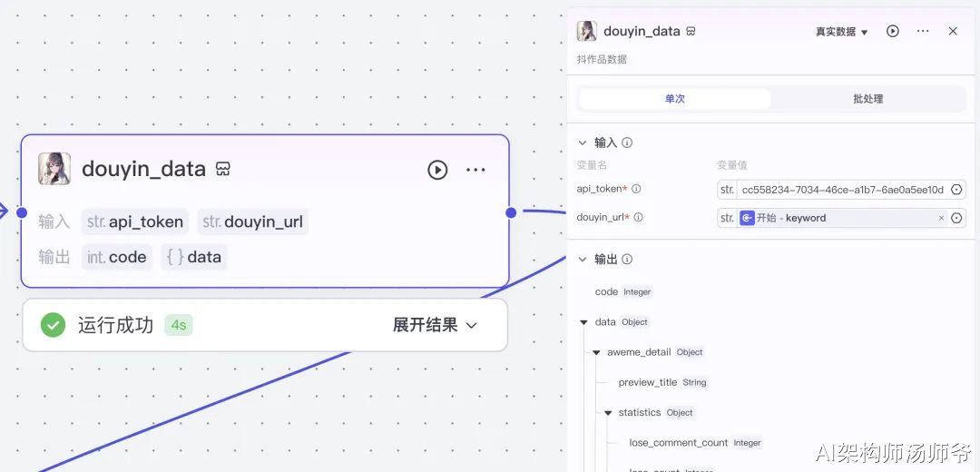Click the douyin_data node avatar on canvas
Viewport: 980px width, 472px height.
(x=54, y=169)
